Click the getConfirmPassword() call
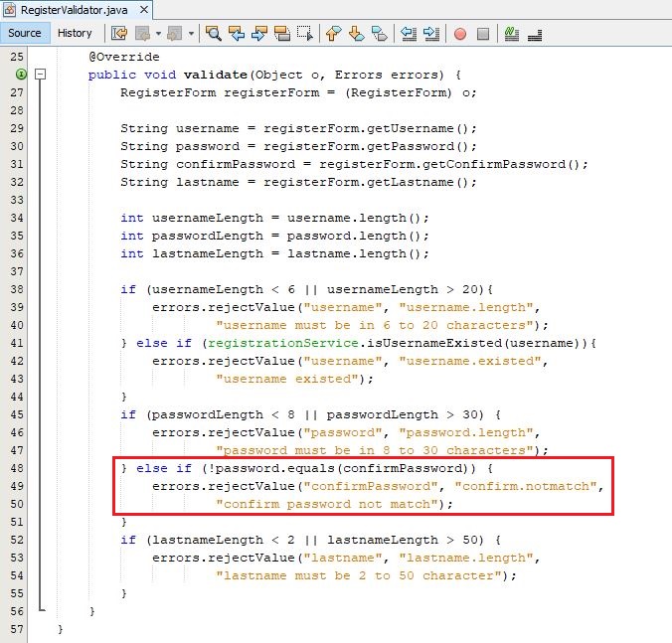 [501, 164]
